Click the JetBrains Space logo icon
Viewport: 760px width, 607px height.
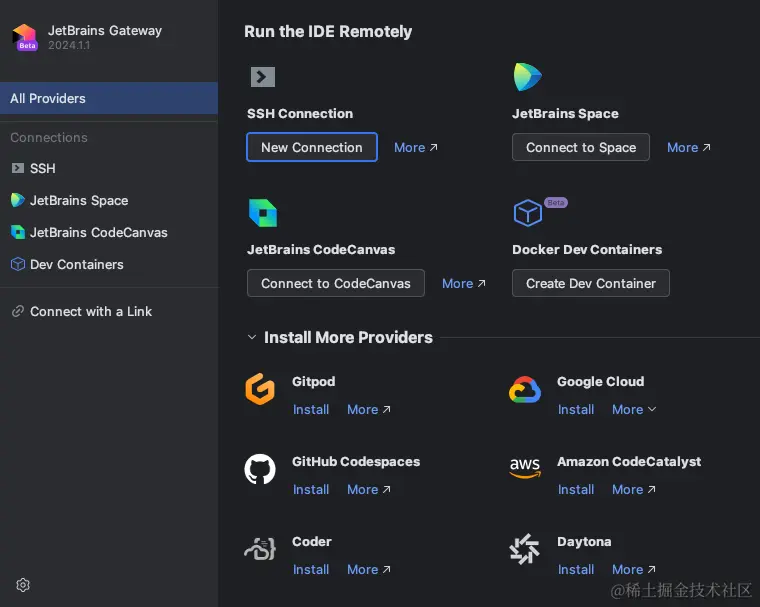click(527, 77)
